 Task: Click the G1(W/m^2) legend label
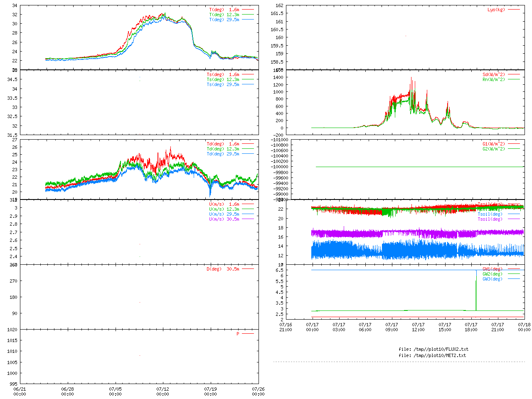(493, 144)
